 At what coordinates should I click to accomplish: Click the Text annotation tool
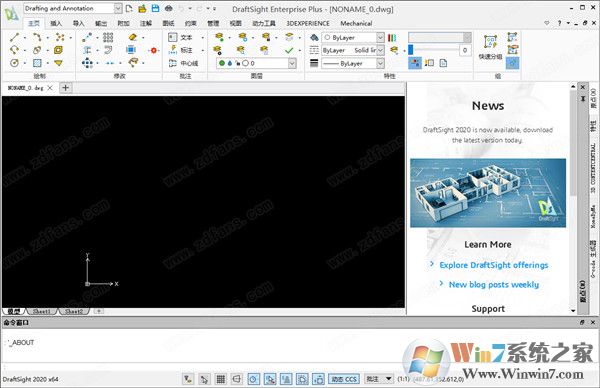tap(181, 37)
